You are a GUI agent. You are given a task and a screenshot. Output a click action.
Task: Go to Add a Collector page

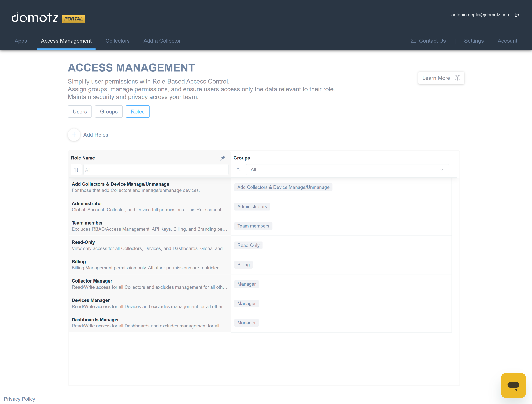pyautogui.click(x=162, y=41)
